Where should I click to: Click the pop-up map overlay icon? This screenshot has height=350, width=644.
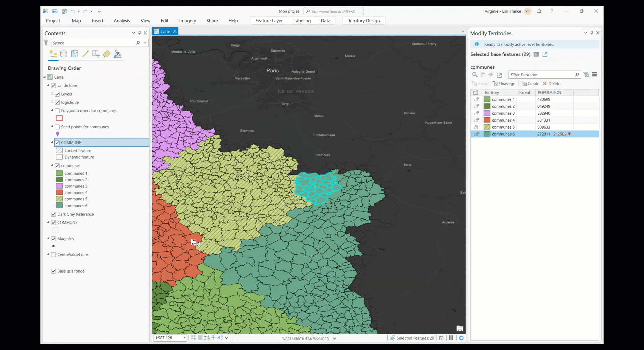[x=460, y=328]
